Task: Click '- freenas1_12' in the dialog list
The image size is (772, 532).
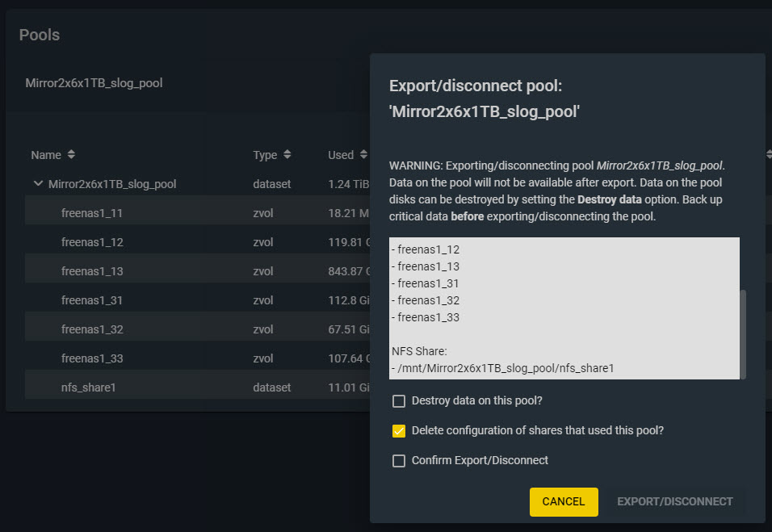Action: point(426,249)
